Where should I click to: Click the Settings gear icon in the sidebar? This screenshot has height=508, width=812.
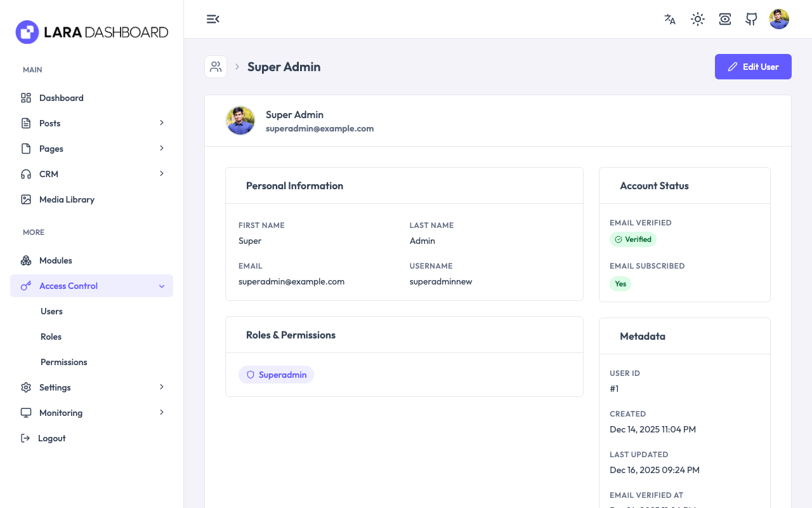[x=26, y=387]
